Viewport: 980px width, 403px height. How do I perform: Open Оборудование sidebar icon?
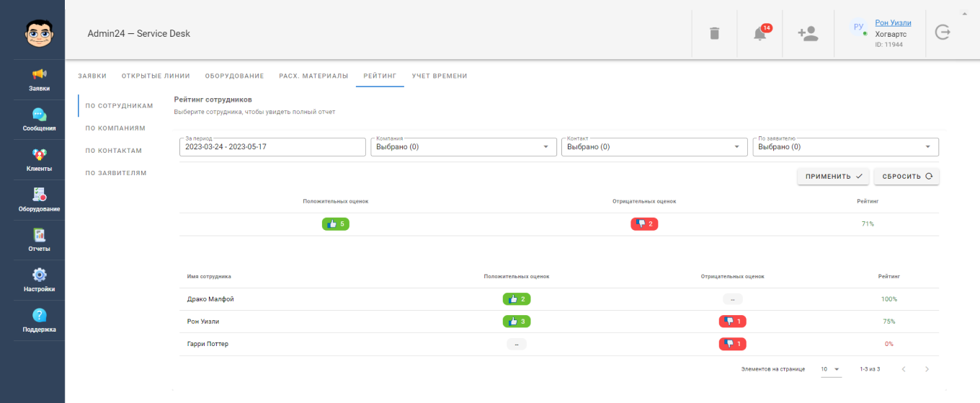[x=40, y=195]
